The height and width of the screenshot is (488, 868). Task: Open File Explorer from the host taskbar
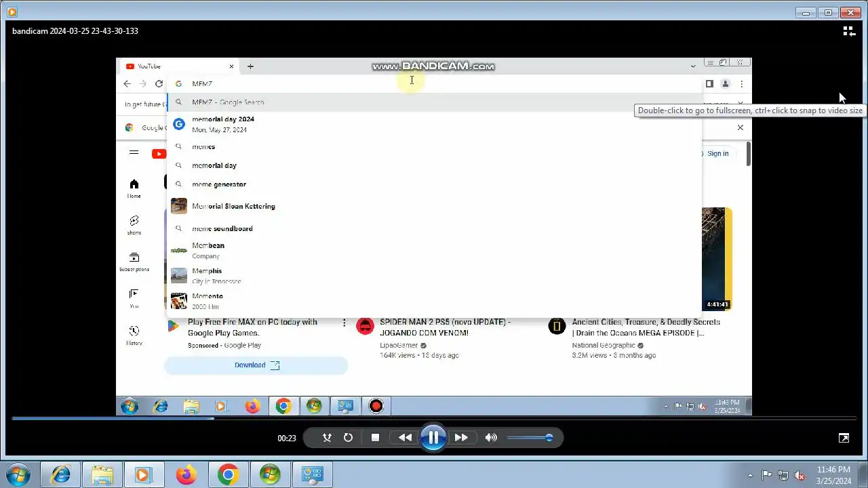(x=102, y=475)
